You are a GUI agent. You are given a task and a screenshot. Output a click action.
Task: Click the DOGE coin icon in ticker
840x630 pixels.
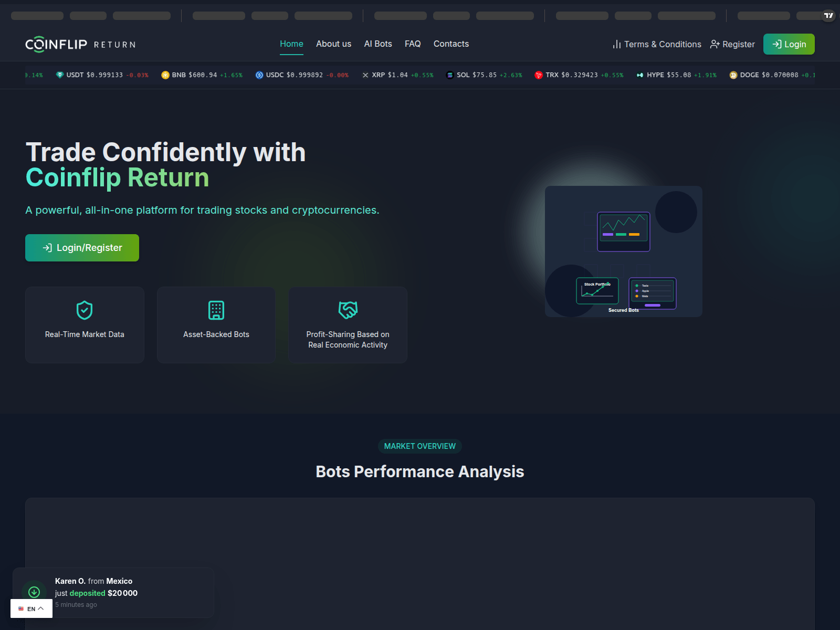(x=733, y=75)
